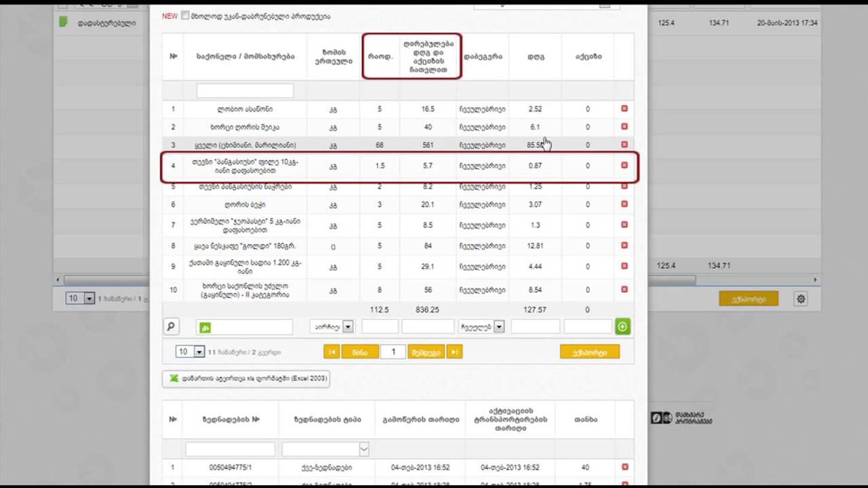The height and width of the screenshot is (488, 868).
Task: Click the 'ზომის ერთეული' column header
Action: [x=333, y=56]
